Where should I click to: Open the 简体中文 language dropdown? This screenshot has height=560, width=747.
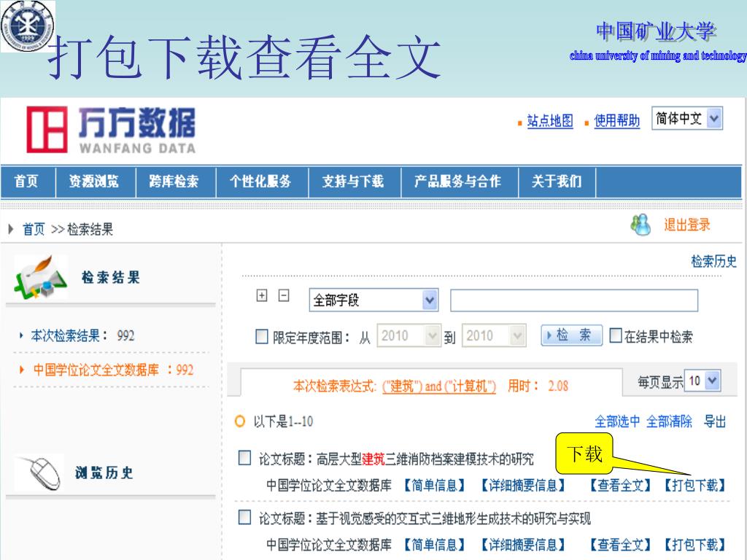(687, 118)
